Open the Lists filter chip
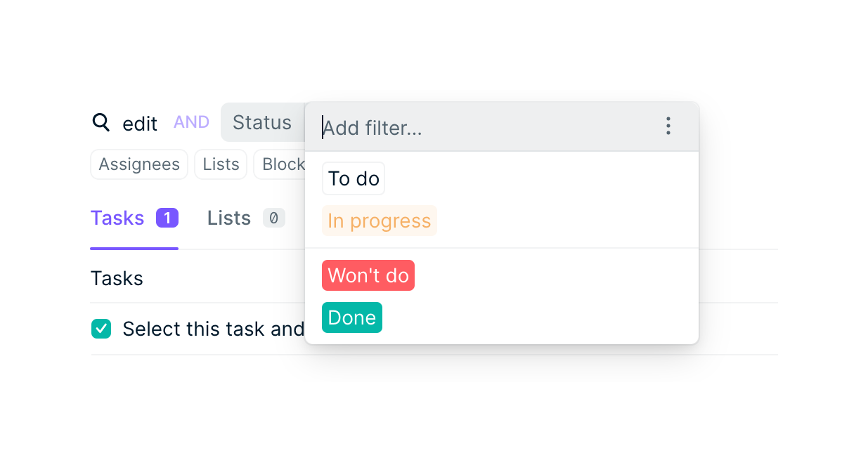 click(220, 164)
